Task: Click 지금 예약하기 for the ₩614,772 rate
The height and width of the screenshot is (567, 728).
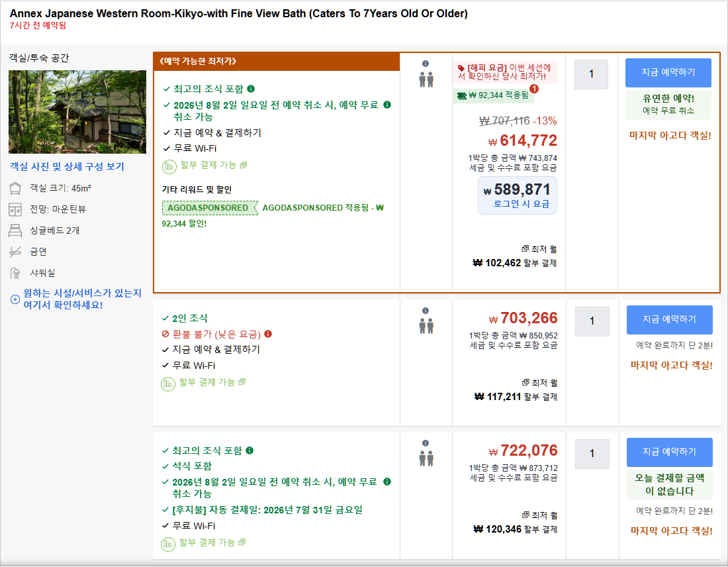Action: (668, 72)
